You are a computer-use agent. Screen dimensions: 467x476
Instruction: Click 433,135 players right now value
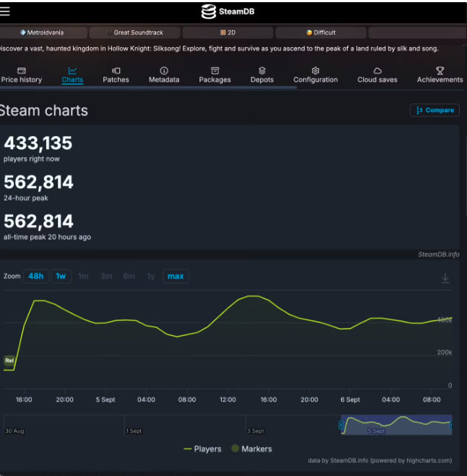[x=38, y=143]
